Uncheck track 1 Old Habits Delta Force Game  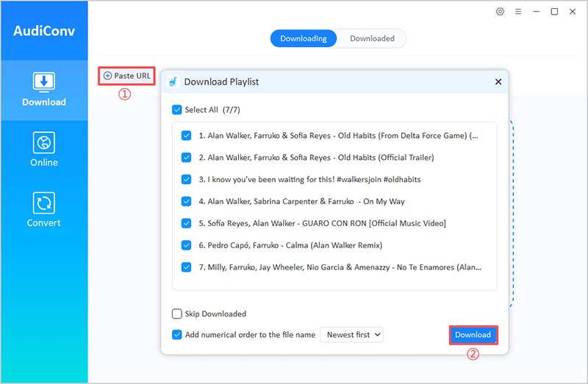click(x=186, y=136)
